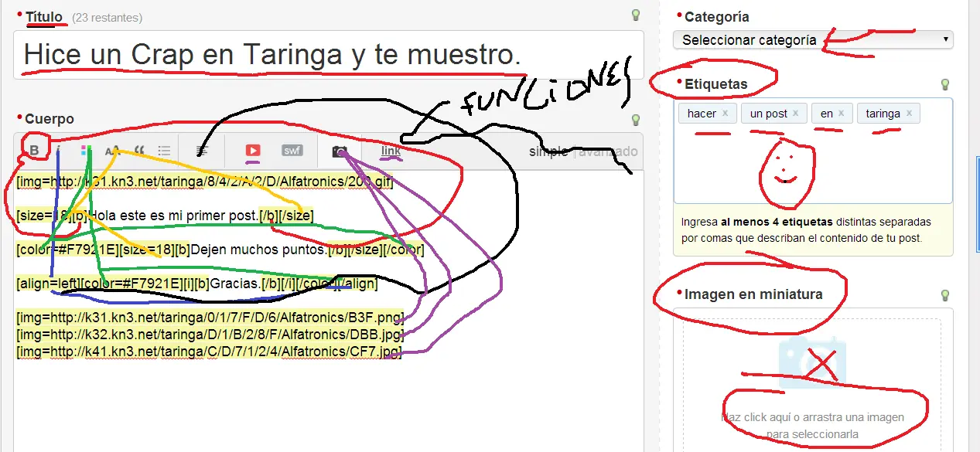The image size is (980, 452).
Task: Show the Cuerpo help lightbulb tip
Action: [x=636, y=120]
